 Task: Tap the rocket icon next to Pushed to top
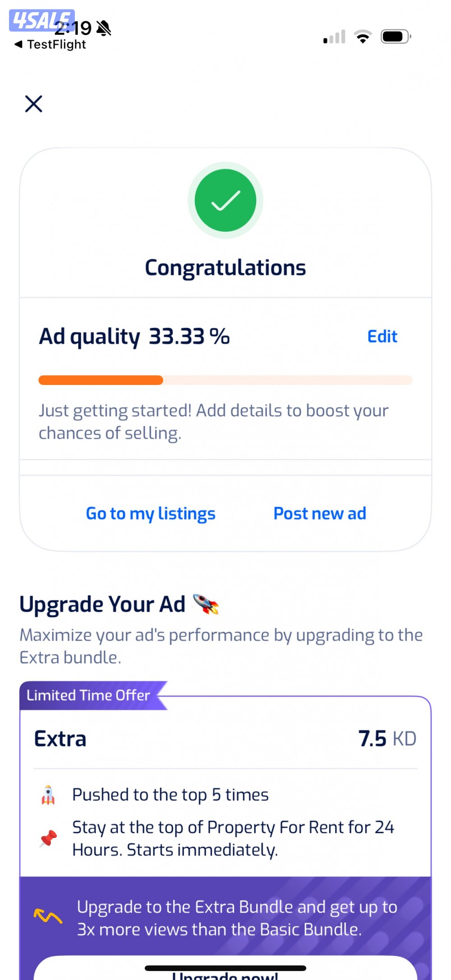tap(48, 795)
